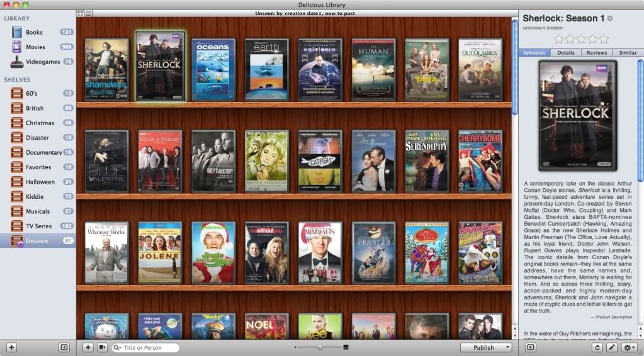Select the TV Series shelf
Viewport: 644px width, 356px height.
pyautogui.click(x=38, y=226)
